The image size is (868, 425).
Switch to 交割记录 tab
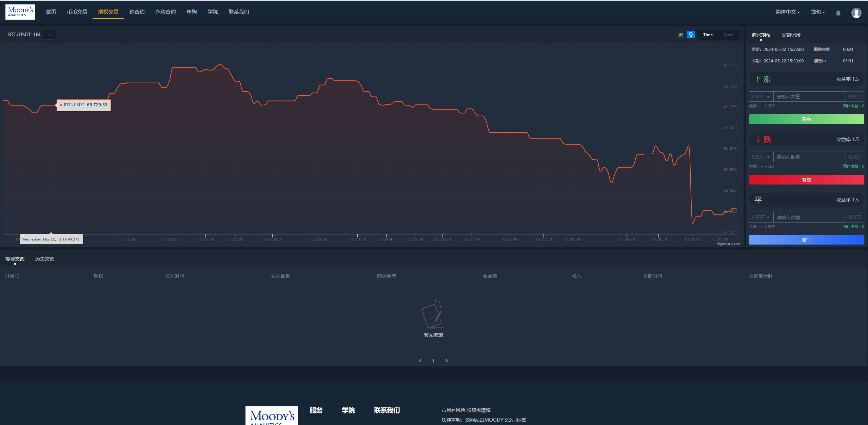pyautogui.click(x=790, y=34)
